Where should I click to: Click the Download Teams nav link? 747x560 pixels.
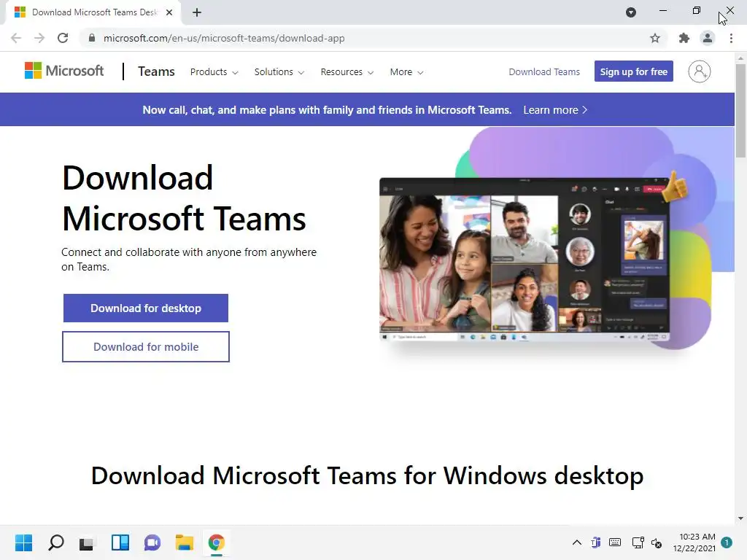pos(544,72)
